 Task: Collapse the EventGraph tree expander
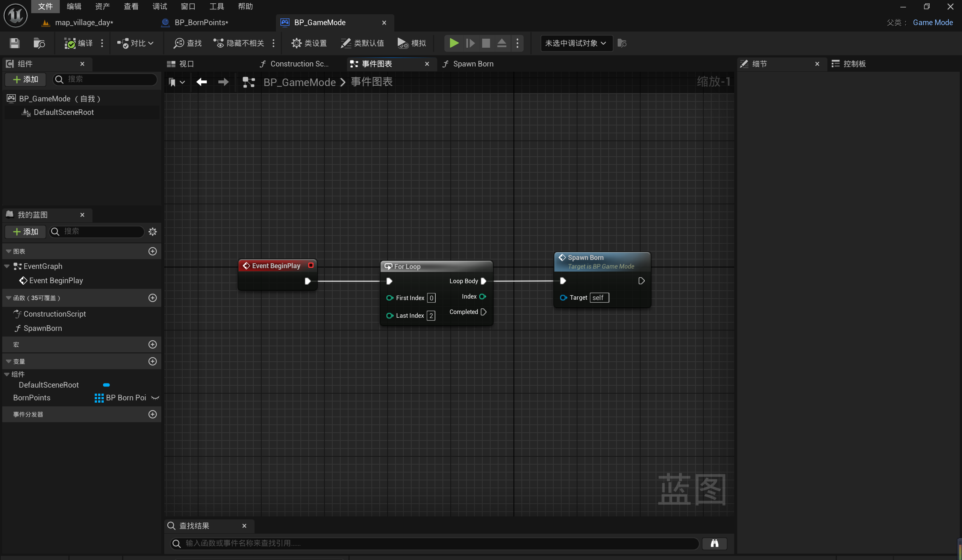click(7, 266)
